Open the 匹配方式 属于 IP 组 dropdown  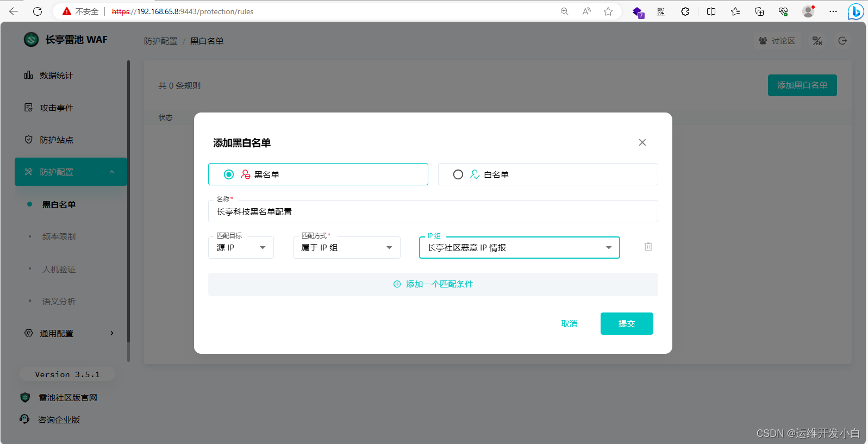coord(347,247)
